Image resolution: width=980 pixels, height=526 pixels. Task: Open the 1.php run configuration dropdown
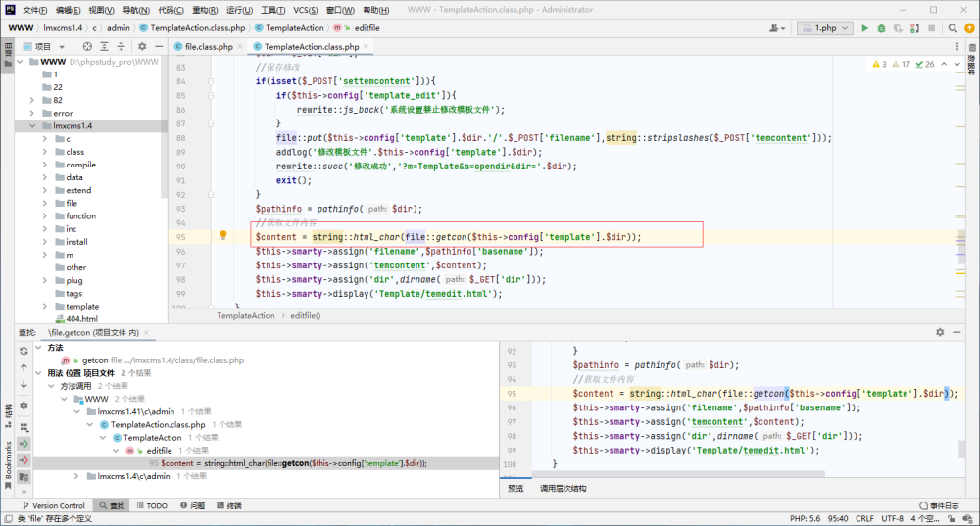825,28
